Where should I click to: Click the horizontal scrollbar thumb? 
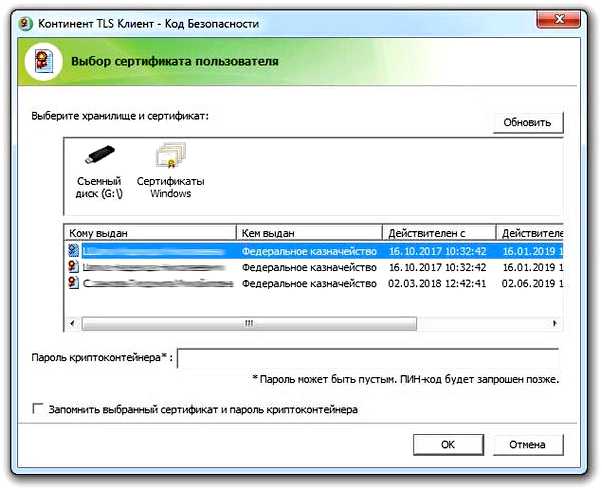(x=249, y=323)
